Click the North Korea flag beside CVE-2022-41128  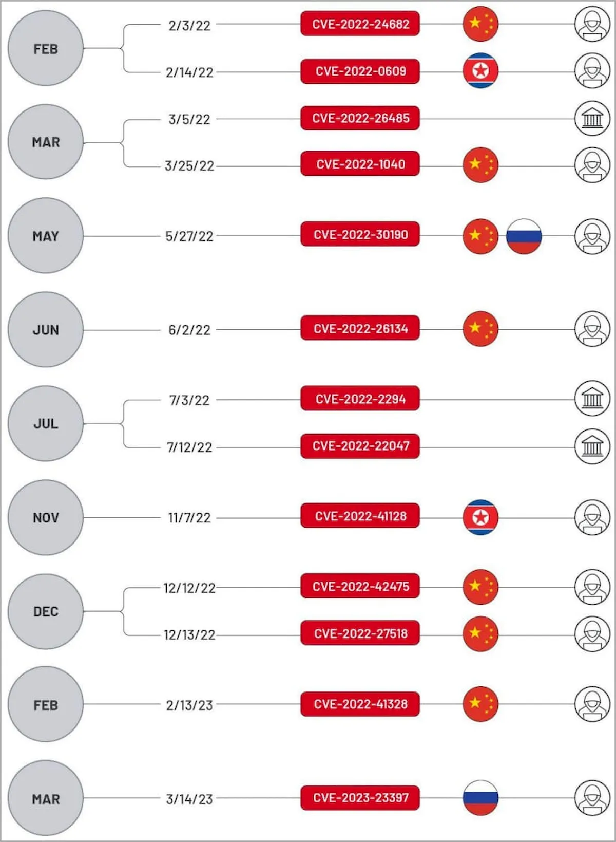[480, 517]
